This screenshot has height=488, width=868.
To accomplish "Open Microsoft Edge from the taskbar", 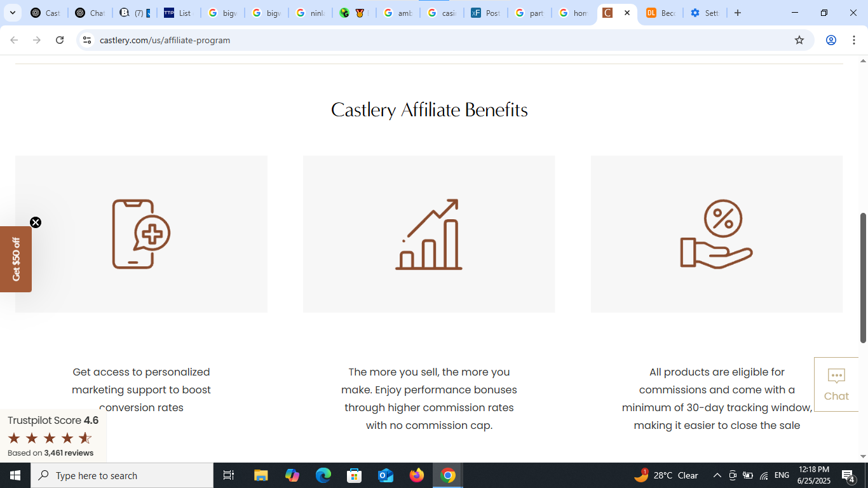I will coord(323,475).
